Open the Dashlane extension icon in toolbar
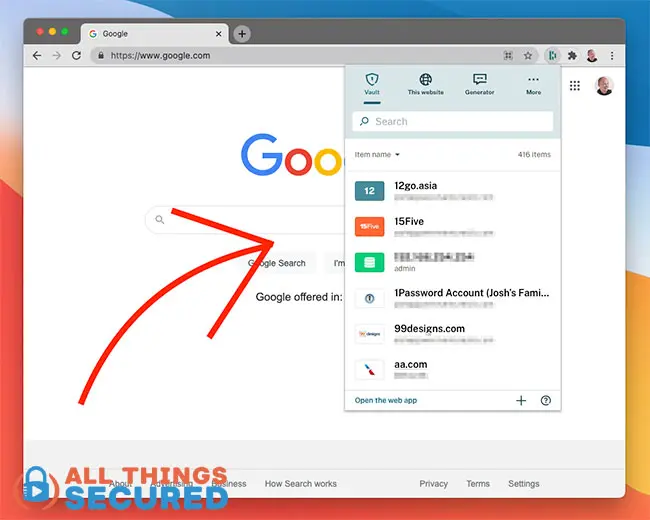Viewport: 650px width, 520px height. [x=552, y=55]
